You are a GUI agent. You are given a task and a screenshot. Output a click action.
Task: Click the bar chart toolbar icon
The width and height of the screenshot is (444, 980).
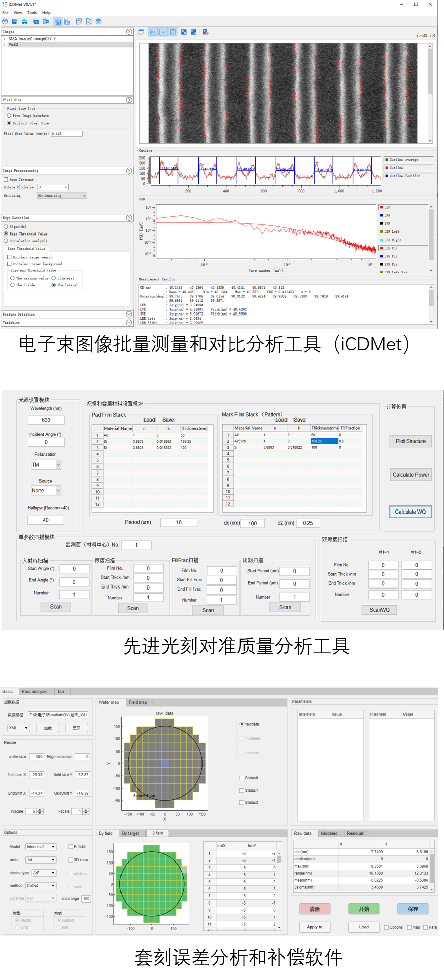coord(67,21)
